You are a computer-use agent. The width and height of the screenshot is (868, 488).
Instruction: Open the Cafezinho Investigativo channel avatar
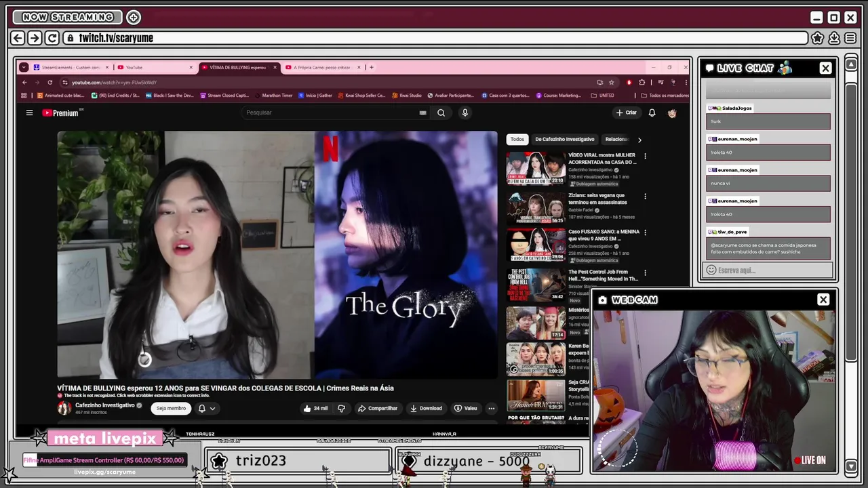click(x=64, y=408)
